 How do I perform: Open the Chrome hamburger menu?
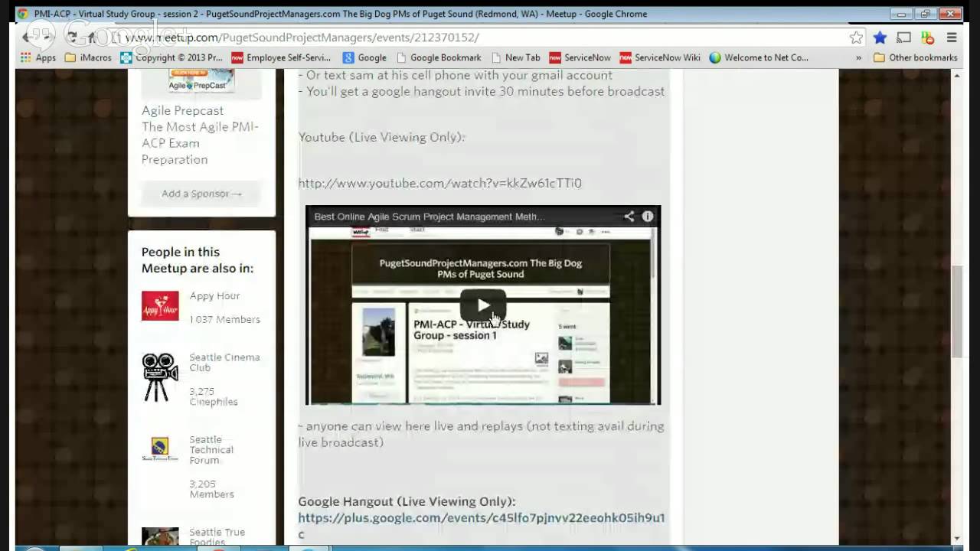pos(952,37)
